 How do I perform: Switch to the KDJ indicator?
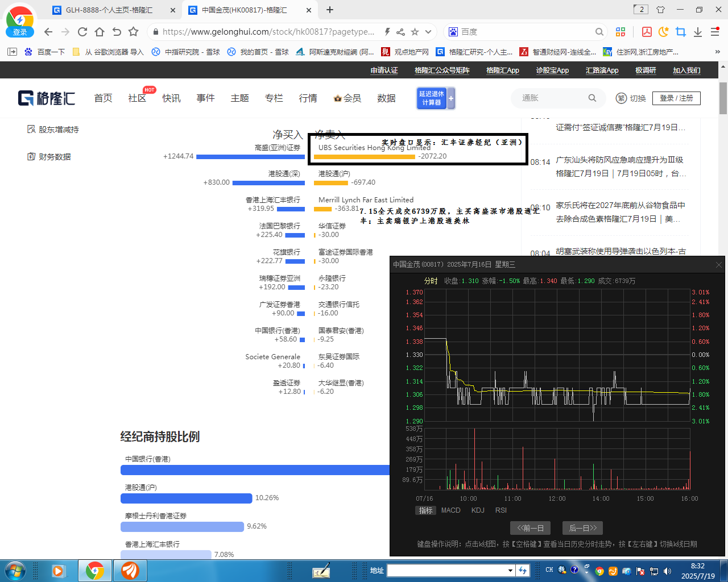[478, 510]
